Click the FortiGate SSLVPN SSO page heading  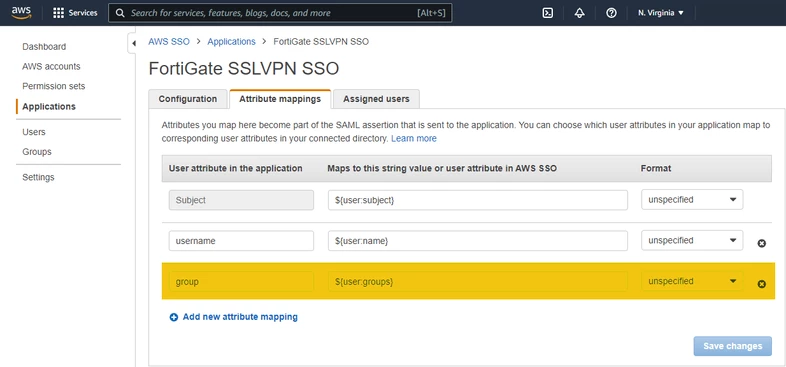tap(244, 69)
